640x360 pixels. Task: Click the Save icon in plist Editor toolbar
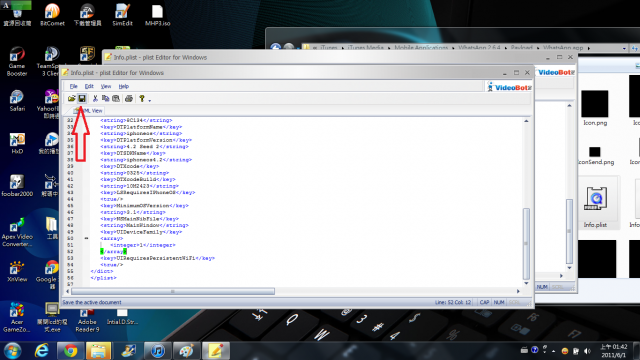pyautogui.click(x=82, y=98)
